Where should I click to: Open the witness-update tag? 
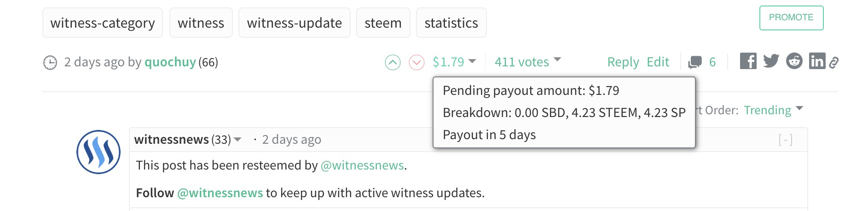(294, 23)
